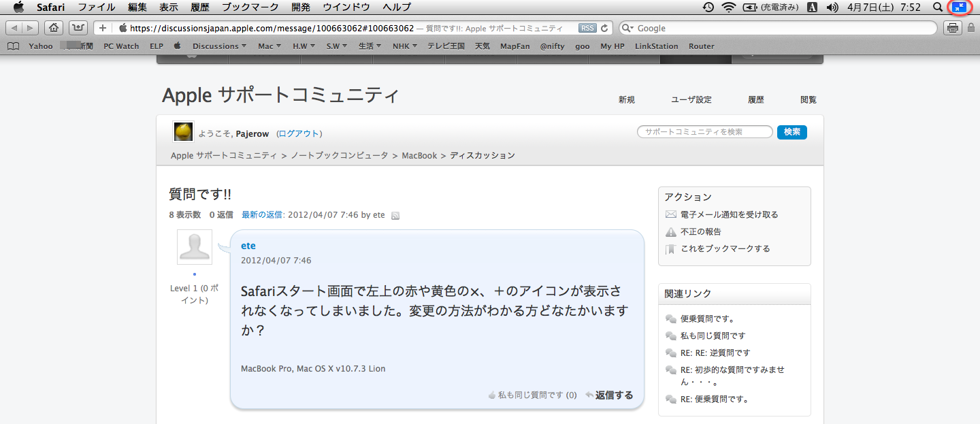Click the ログアウト link
Screen dimensions: 980x424
pyautogui.click(x=299, y=133)
